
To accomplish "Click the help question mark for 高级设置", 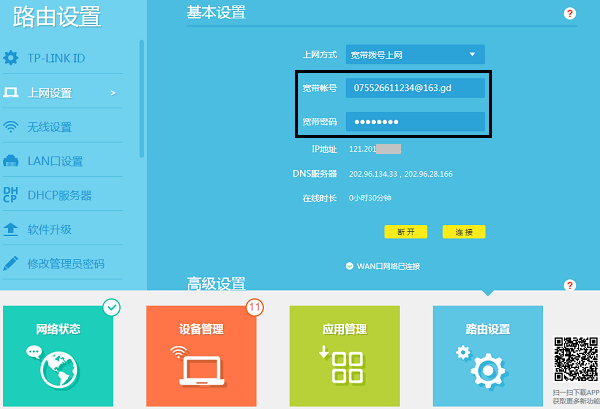I will pyautogui.click(x=570, y=285).
